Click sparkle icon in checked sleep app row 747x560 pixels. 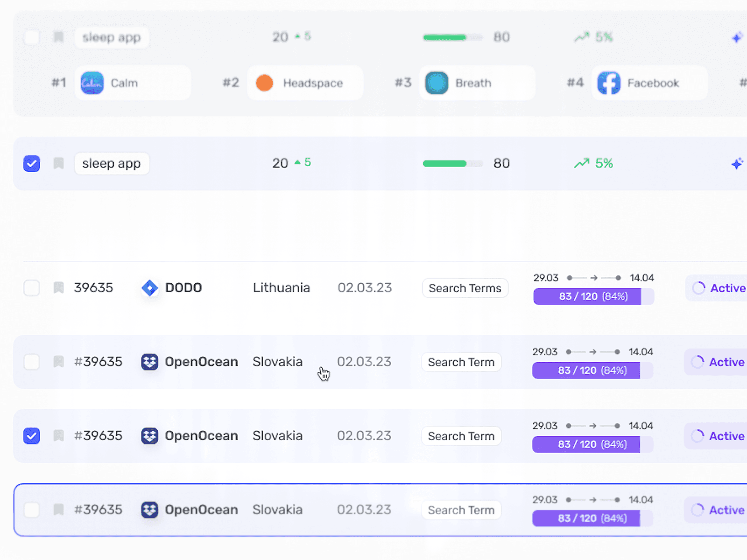point(737,163)
